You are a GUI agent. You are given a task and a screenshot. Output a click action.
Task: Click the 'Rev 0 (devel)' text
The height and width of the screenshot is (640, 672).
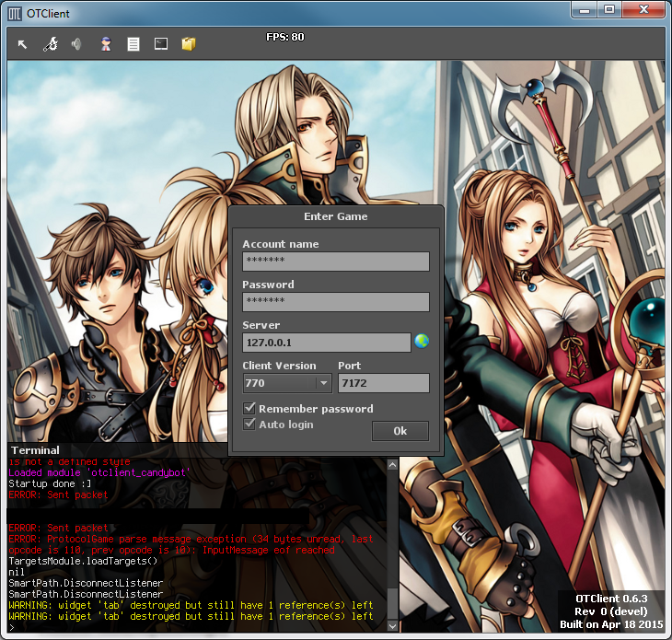tap(611, 611)
